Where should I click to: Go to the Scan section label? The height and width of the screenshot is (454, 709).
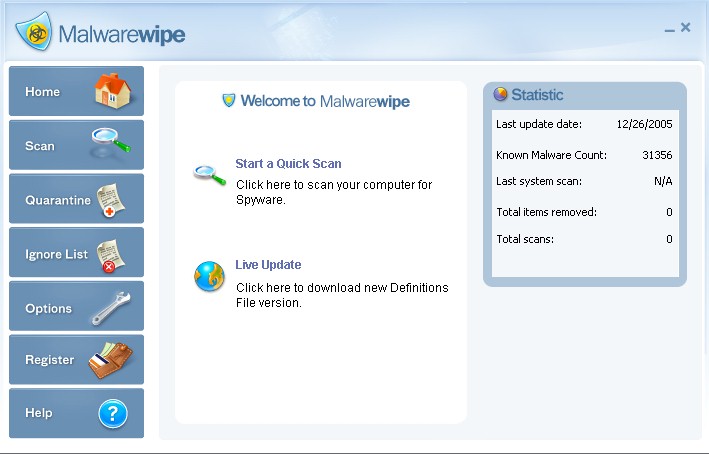click(40, 146)
